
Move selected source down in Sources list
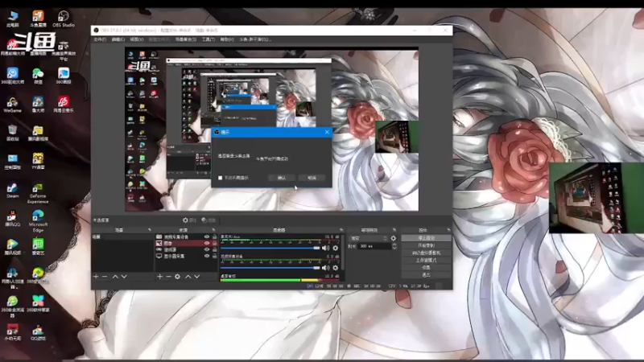point(196,277)
